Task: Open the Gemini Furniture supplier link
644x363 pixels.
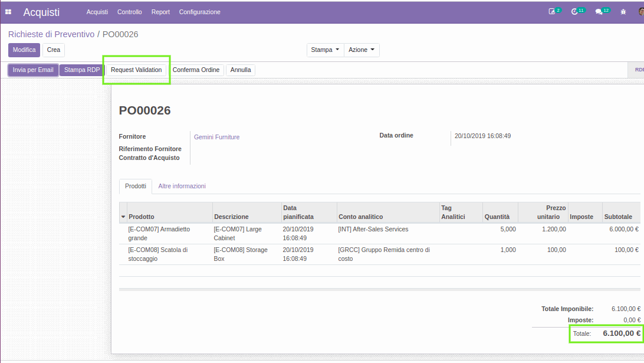Action: pos(216,136)
